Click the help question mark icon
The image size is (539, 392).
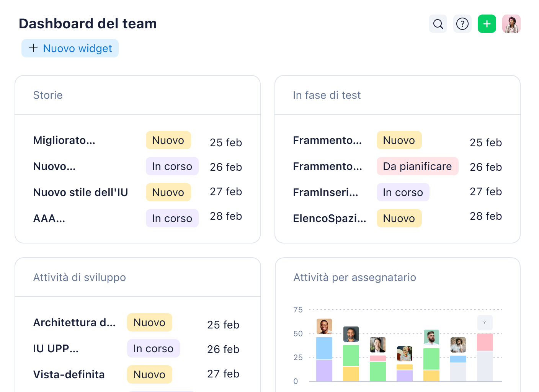(462, 24)
